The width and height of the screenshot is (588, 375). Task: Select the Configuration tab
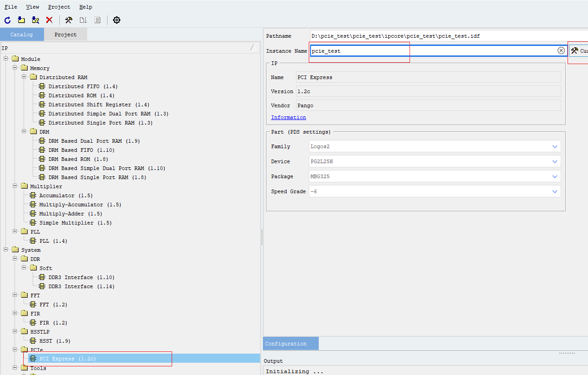(291, 344)
